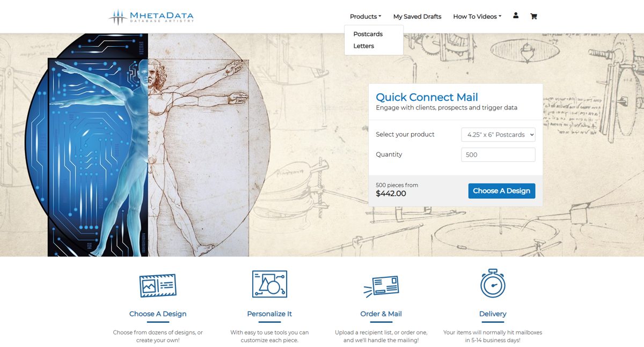The height and width of the screenshot is (347, 644).
Task: Click the MhetaData logo
Action: coord(151,17)
